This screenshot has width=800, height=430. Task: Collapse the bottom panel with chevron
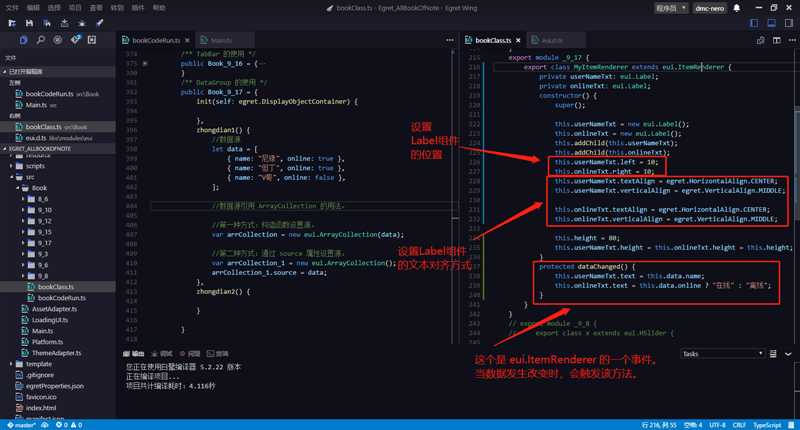coord(788,353)
